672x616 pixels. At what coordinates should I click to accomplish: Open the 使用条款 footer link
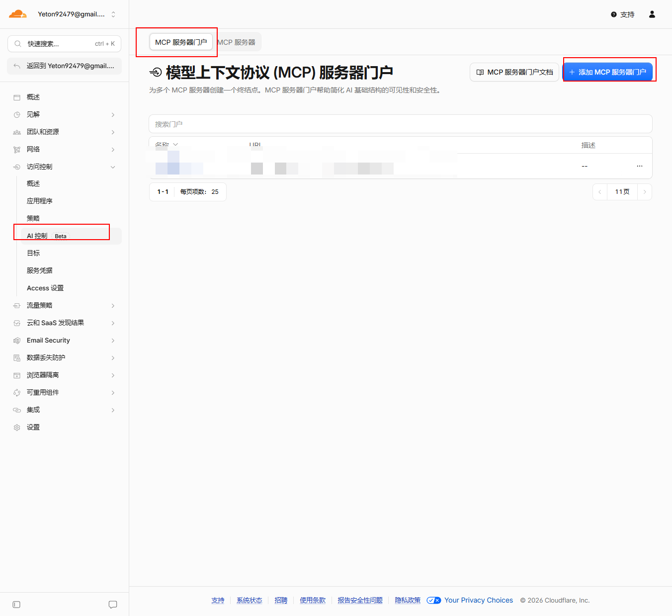point(313,600)
